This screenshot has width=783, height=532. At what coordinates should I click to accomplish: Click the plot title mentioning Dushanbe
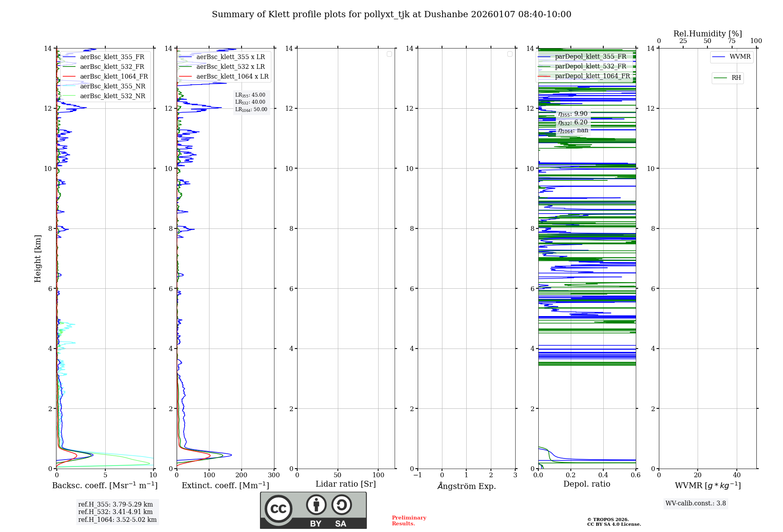click(x=391, y=14)
